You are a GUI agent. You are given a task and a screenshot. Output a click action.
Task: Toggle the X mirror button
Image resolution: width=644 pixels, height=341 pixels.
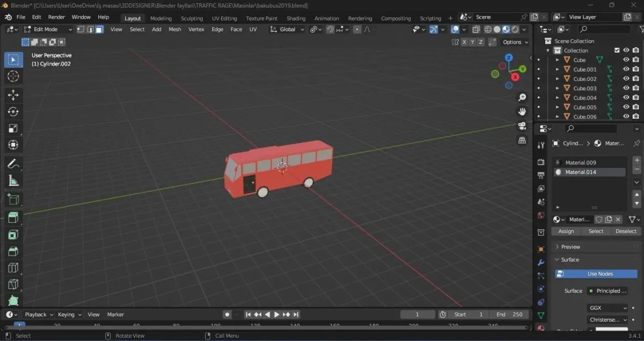pos(464,42)
